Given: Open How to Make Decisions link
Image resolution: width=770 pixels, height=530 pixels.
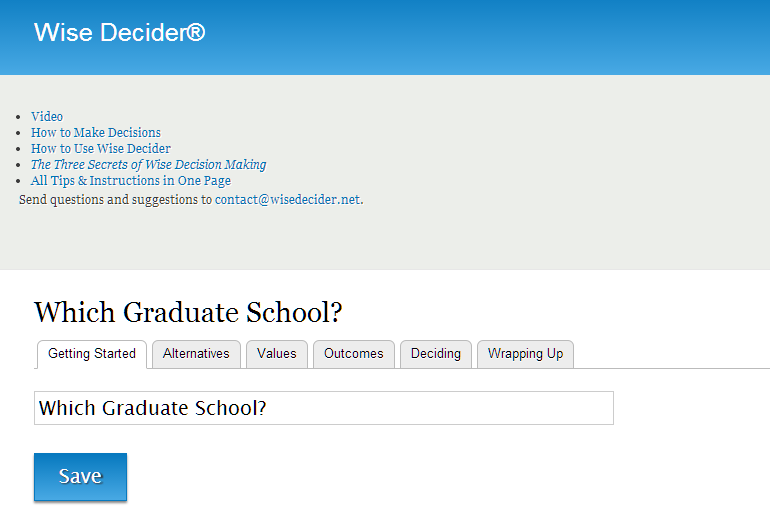Looking at the screenshot, I should point(96,133).
